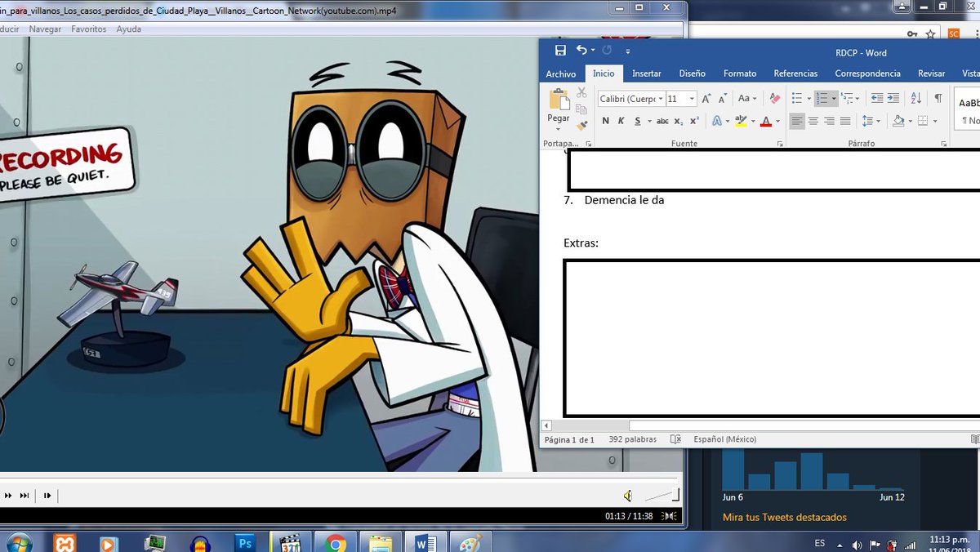Toggle bold (N) formatting
Viewport: 980px width, 552px height.
click(605, 121)
